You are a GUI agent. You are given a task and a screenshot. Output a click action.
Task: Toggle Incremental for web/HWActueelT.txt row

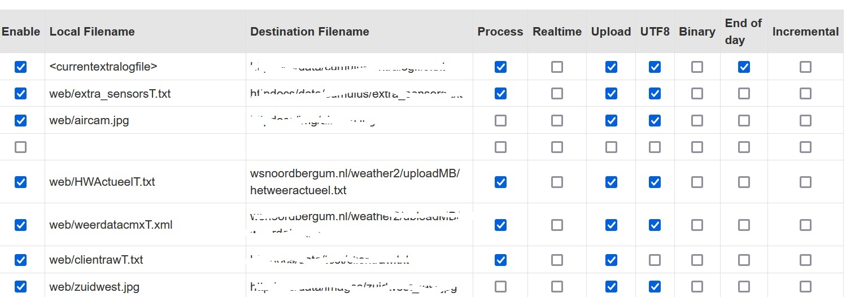tap(805, 182)
